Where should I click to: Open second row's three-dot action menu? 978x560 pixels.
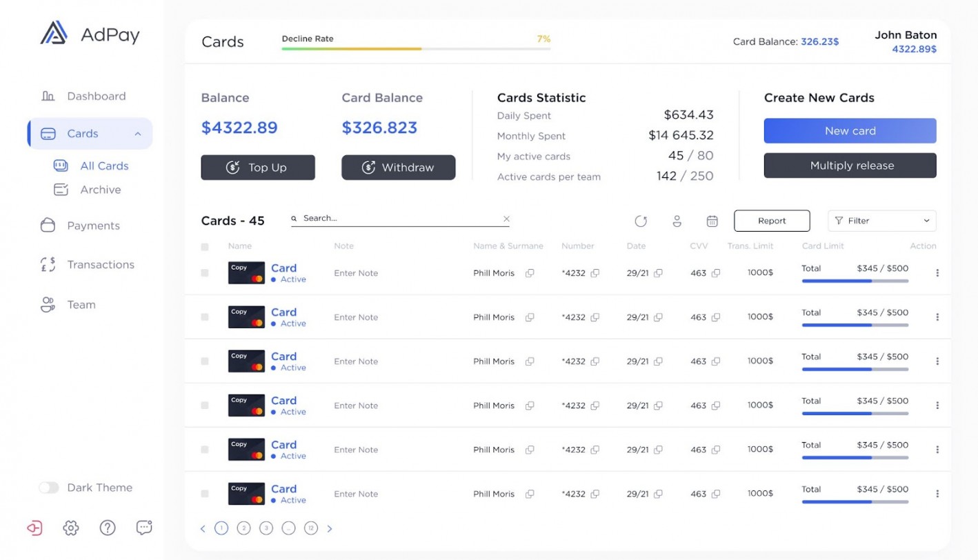point(937,317)
